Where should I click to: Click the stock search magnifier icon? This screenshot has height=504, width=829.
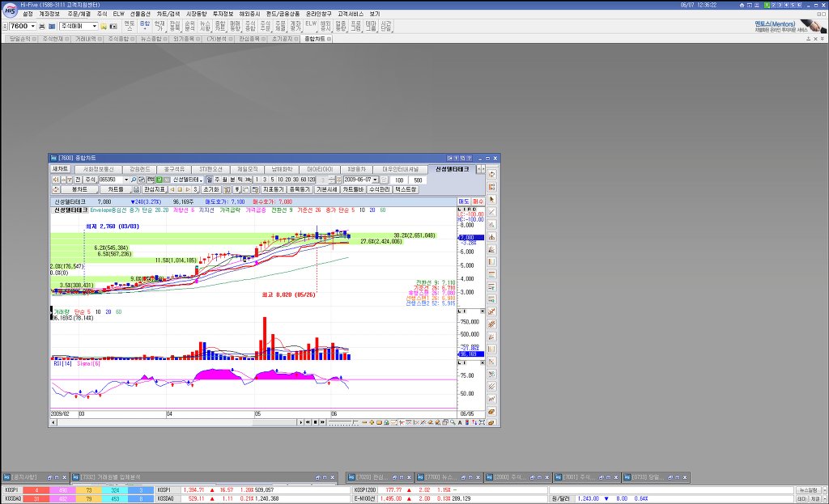(134, 180)
